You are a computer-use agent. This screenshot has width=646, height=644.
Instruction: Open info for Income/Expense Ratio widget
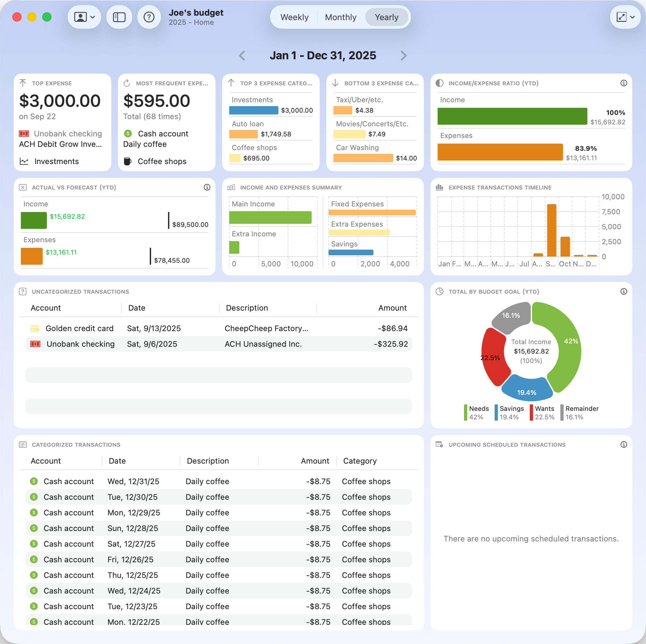tap(624, 83)
